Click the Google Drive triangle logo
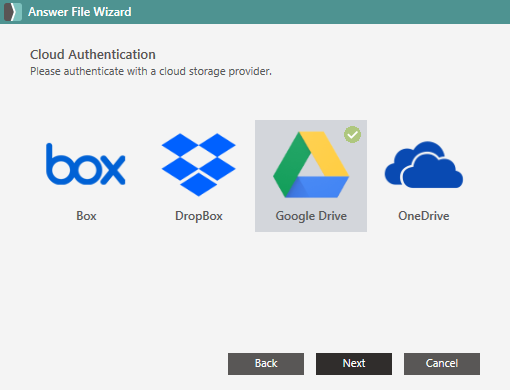The height and width of the screenshot is (390, 510). (311, 164)
